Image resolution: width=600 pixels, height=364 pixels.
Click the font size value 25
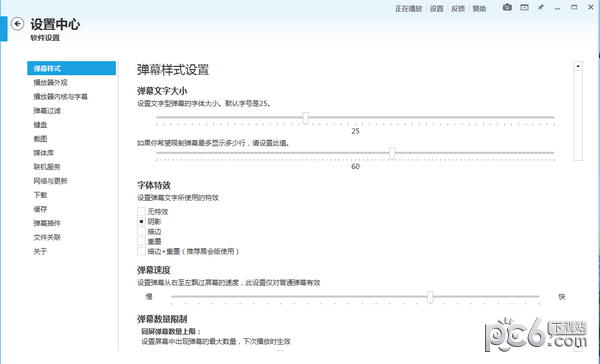[355, 131]
